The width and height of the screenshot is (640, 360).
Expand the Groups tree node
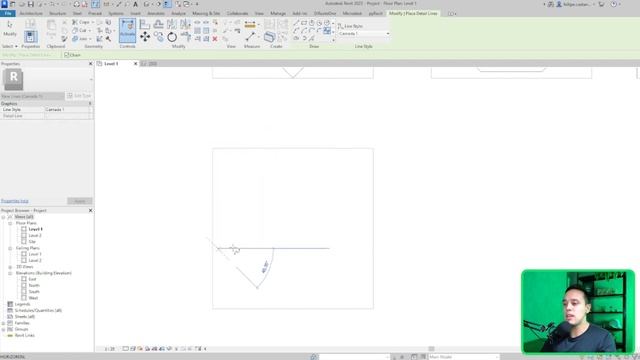click(x=4, y=329)
